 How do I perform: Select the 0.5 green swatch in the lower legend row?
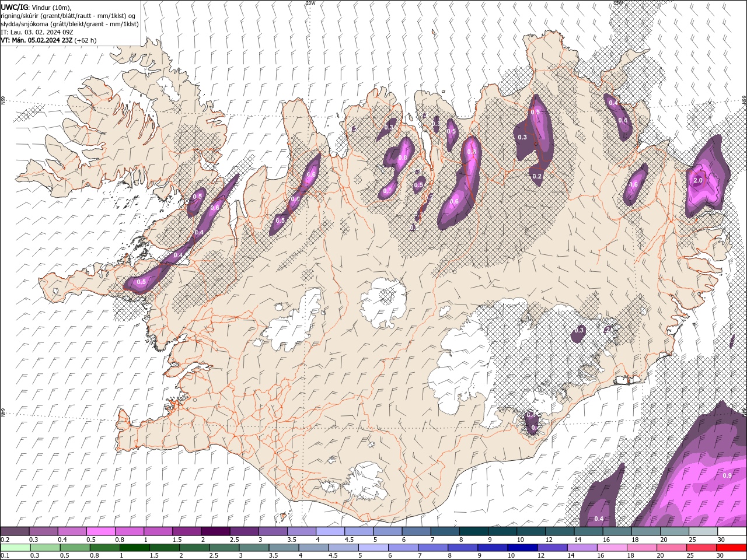click(75, 548)
